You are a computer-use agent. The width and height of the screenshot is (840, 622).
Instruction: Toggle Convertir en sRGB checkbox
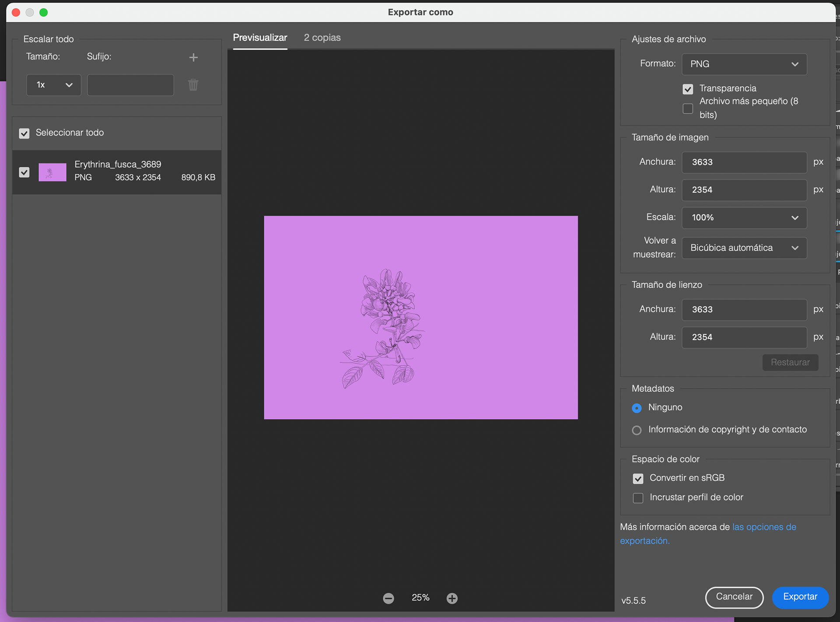(x=638, y=478)
